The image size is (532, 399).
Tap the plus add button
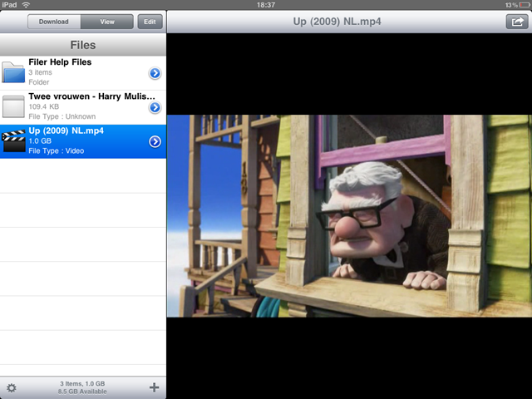tap(154, 387)
